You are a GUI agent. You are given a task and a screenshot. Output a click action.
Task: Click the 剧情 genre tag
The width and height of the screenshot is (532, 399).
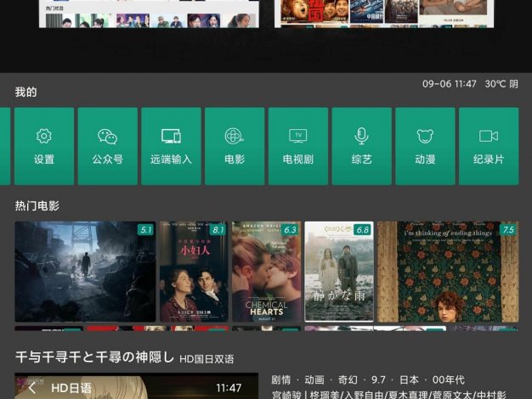point(281,379)
